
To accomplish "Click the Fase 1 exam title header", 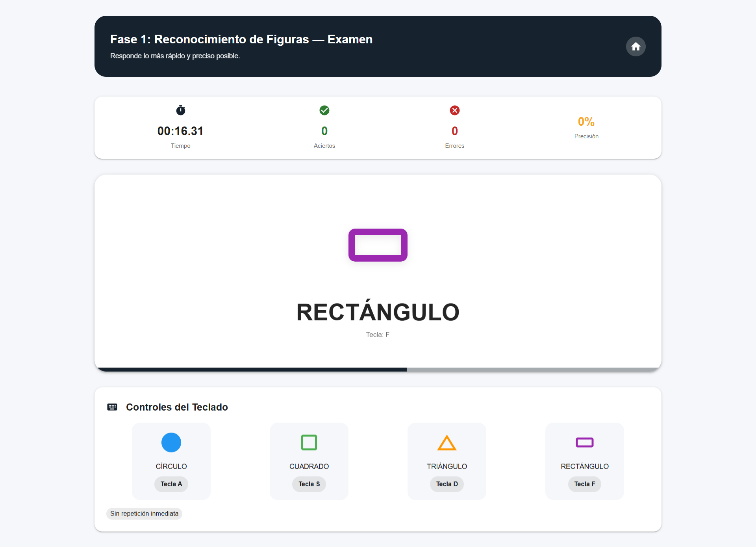I will (x=241, y=39).
